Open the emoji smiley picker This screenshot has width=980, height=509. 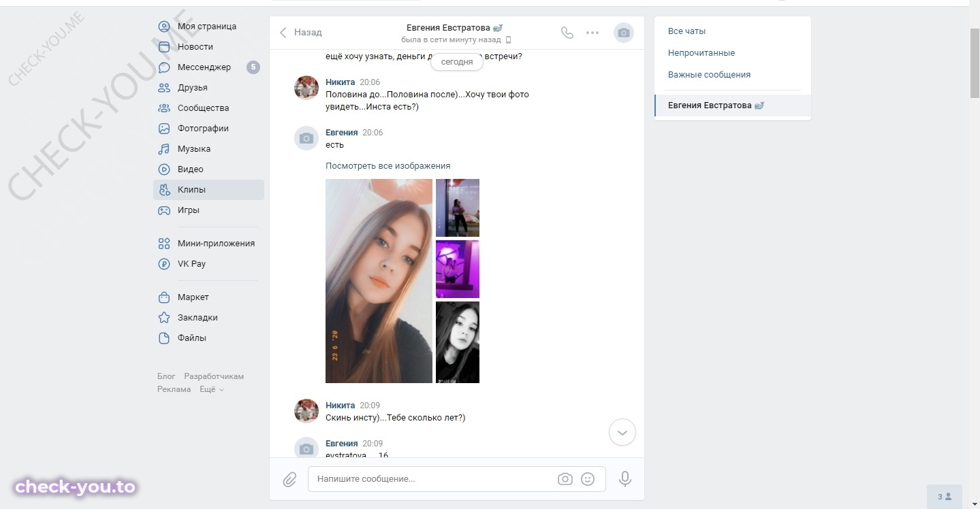(x=588, y=479)
